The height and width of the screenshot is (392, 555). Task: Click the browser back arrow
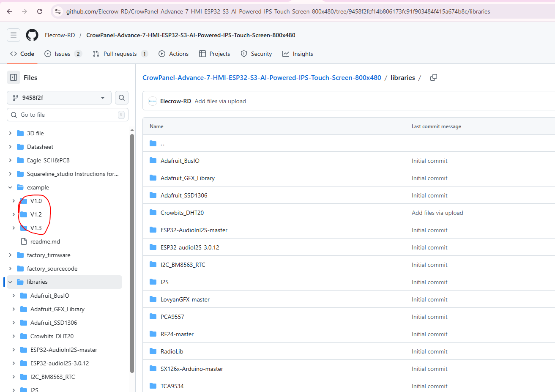click(x=10, y=11)
